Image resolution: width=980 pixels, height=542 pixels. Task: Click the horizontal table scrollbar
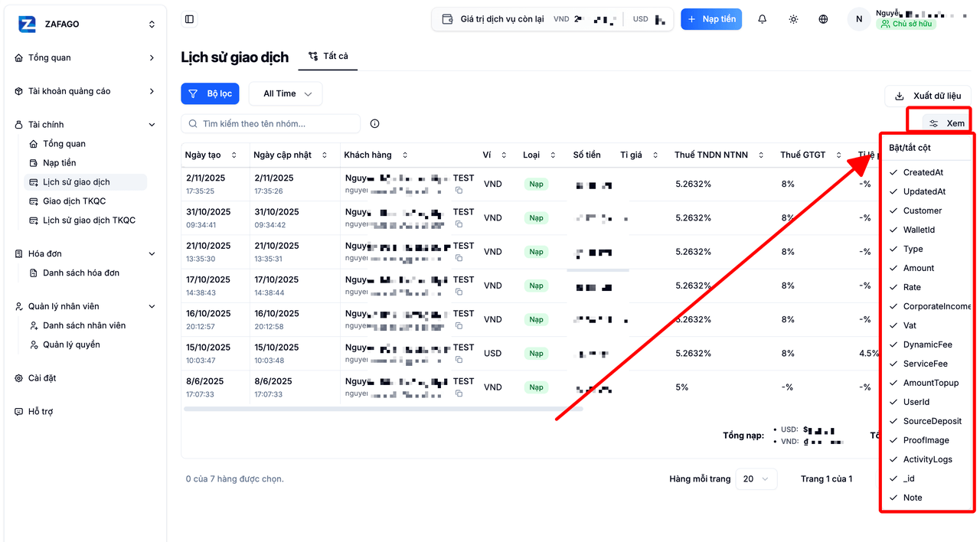383,409
